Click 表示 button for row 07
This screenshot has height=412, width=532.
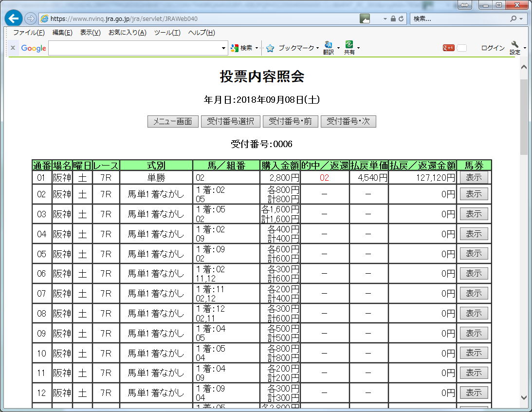coord(474,293)
